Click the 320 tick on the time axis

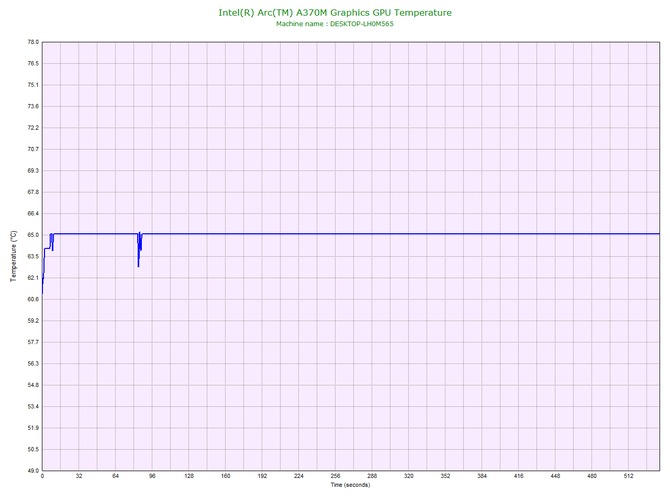click(x=408, y=476)
